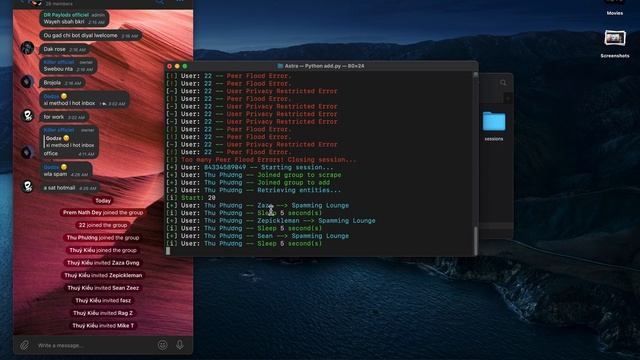Click the avatar beside Dak rose message
Image resolution: width=640 pixels, height=360 pixels.
[x=27, y=48]
